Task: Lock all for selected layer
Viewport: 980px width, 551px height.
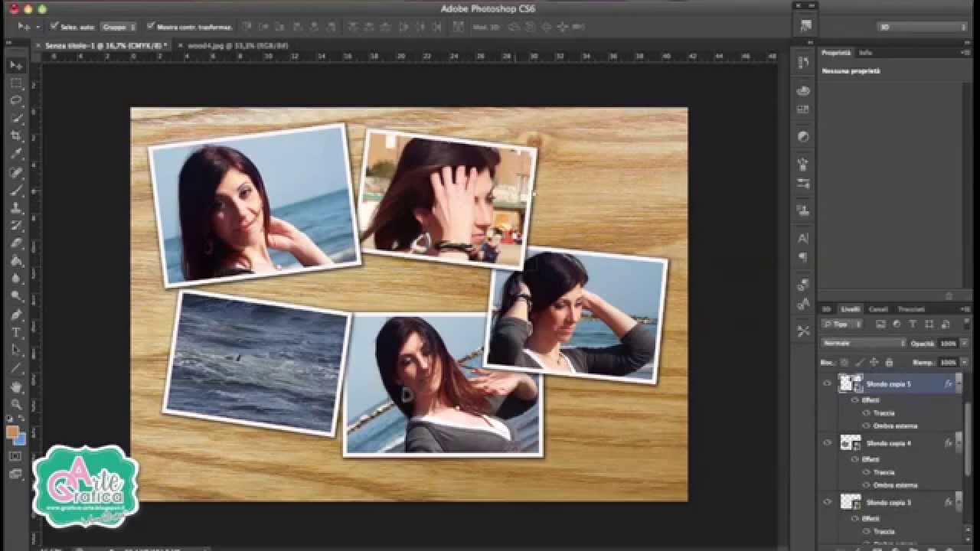Action: click(x=889, y=362)
